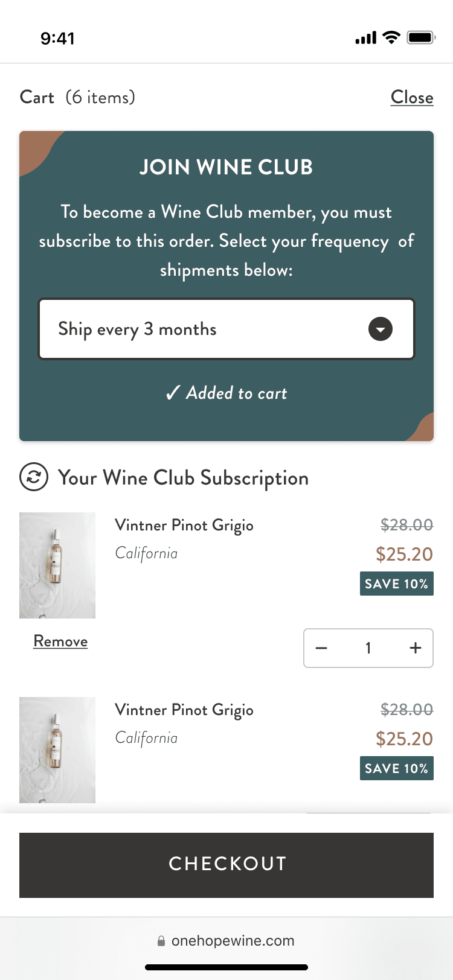Tap the Added to cart checkmark
The image size is (453, 980).
click(173, 393)
